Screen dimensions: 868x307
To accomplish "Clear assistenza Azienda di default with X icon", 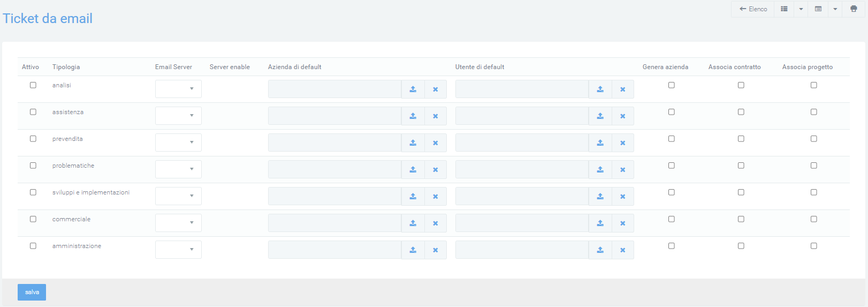I will click(436, 116).
